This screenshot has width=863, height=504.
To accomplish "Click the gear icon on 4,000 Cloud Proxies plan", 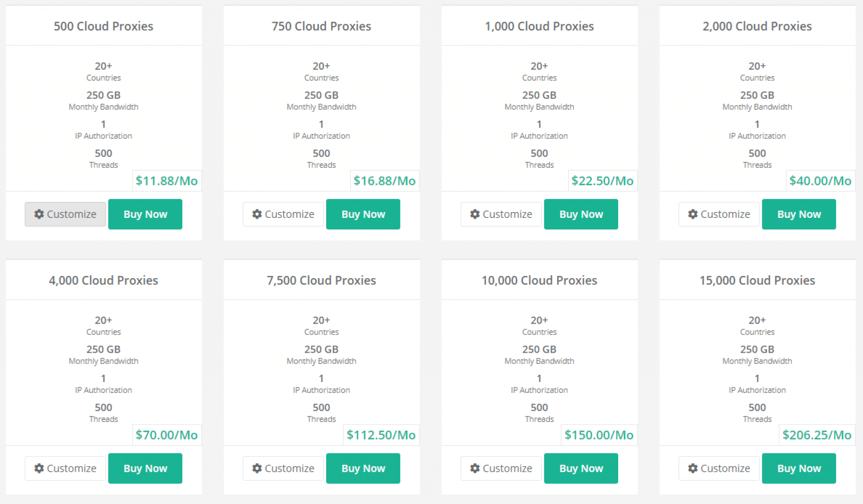I will tap(39, 468).
